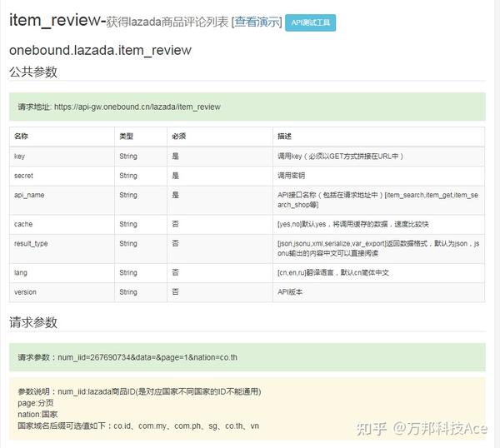The image size is (500, 448).
Task: Click the String type in cache row
Action: click(x=128, y=224)
